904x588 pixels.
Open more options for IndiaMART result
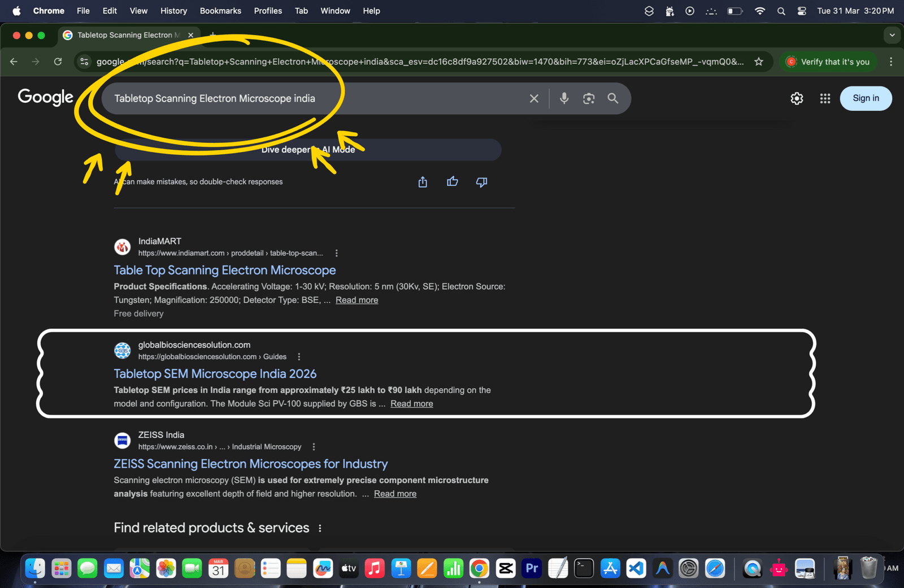(337, 253)
